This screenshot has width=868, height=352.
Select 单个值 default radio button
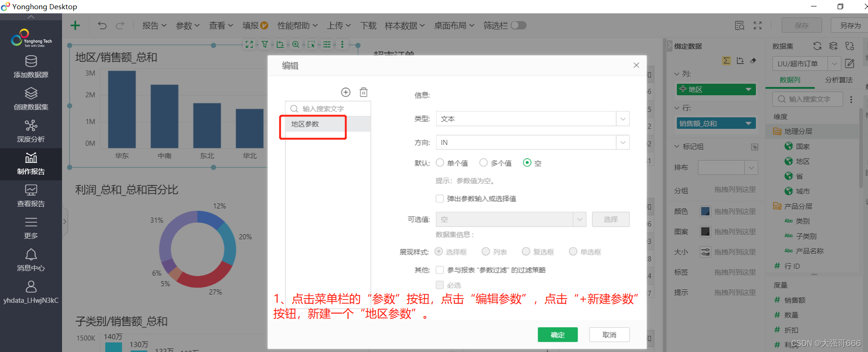pyautogui.click(x=440, y=162)
